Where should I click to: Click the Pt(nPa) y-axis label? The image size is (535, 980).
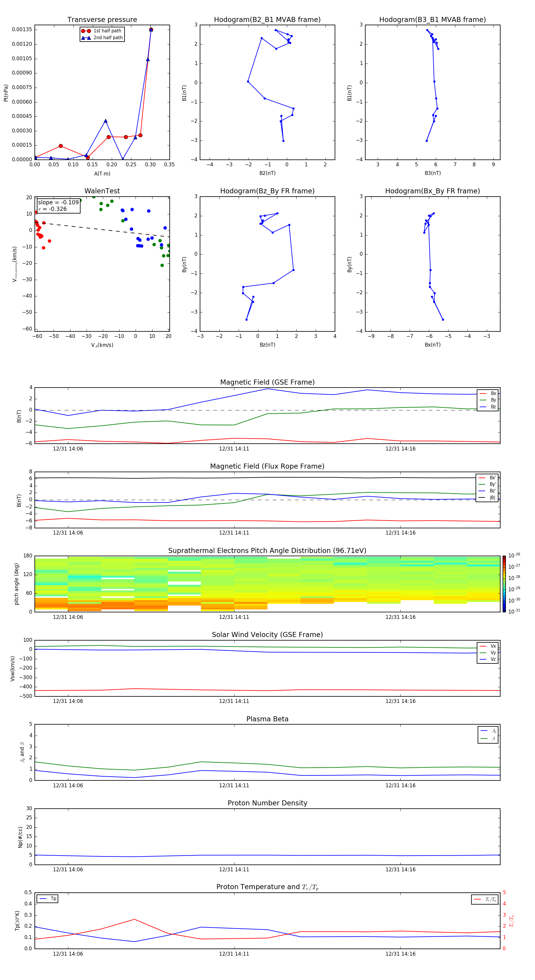click(x=6, y=93)
